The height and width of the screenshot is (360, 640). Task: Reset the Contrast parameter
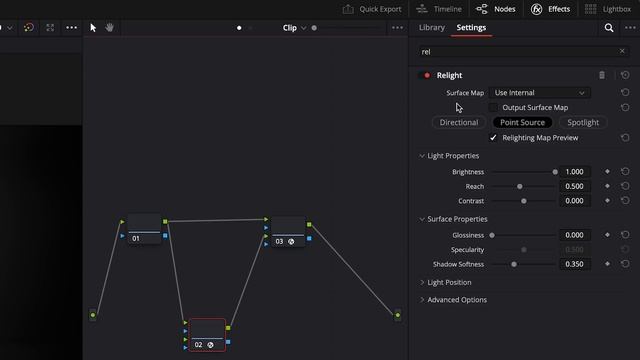point(625,201)
